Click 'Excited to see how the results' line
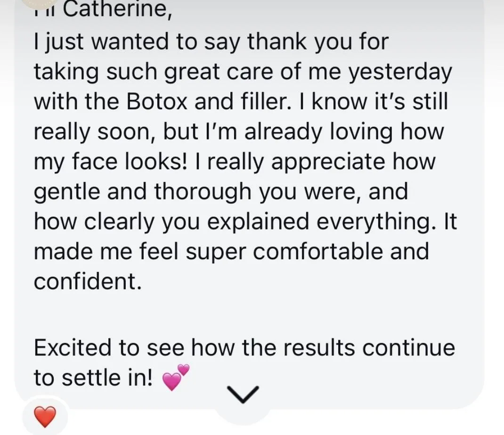Image resolution: width=504 pixels, height=435 pixels. click(244, 348)
